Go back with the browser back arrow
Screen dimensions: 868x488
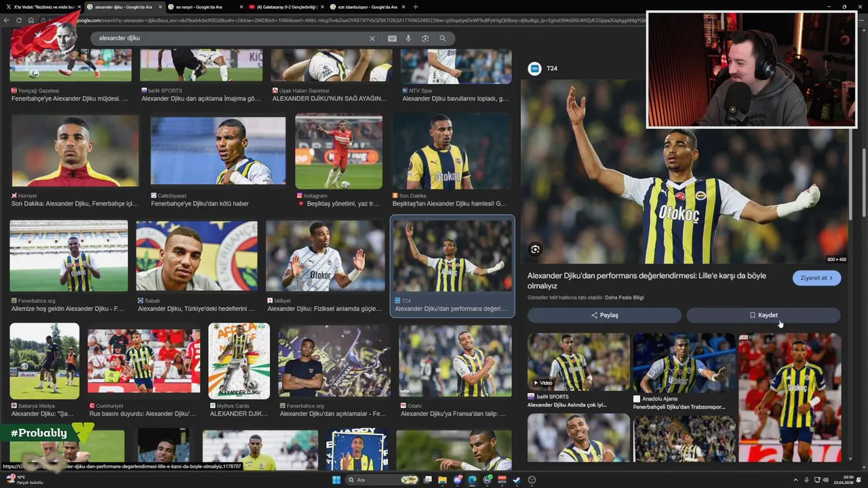click(x=7, y=20)
